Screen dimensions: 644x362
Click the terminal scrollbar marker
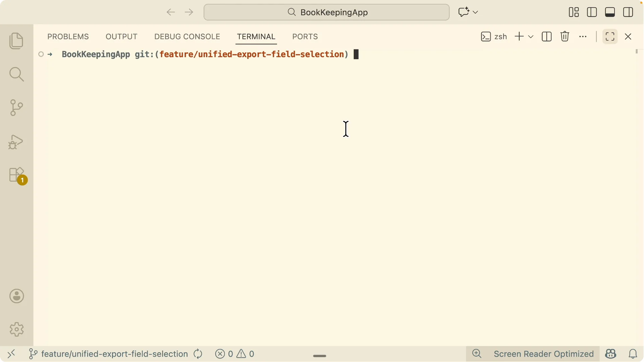637,51
